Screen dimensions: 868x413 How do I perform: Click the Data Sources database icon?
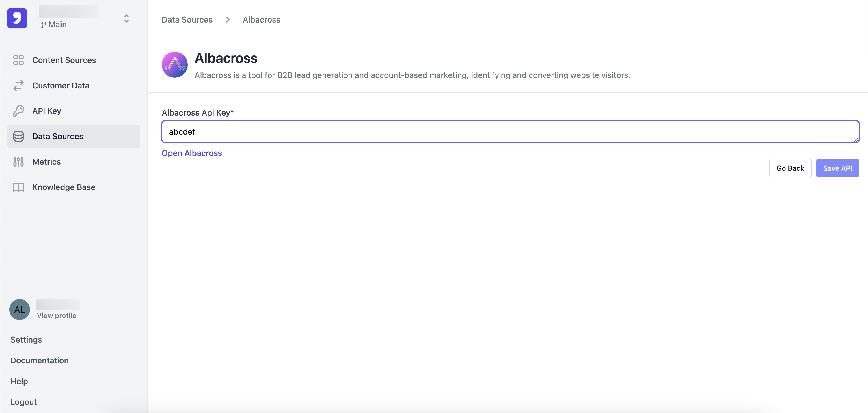tap(18, 136)
